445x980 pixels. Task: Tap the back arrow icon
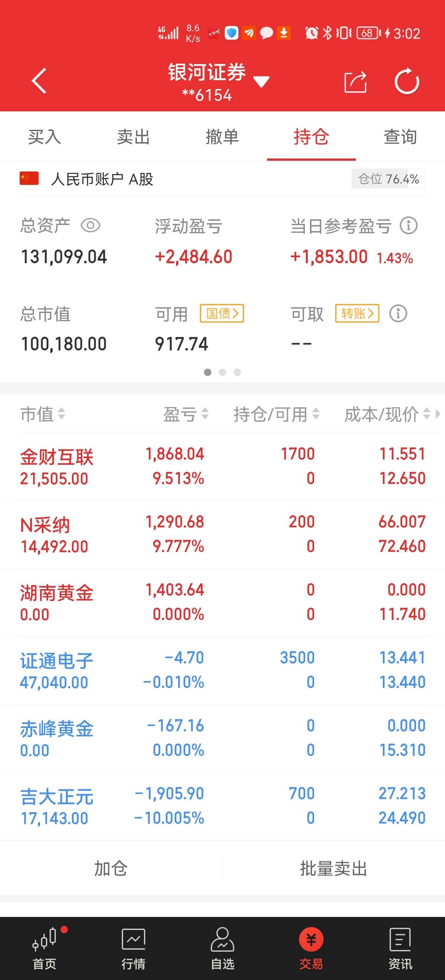coord(39,81)
